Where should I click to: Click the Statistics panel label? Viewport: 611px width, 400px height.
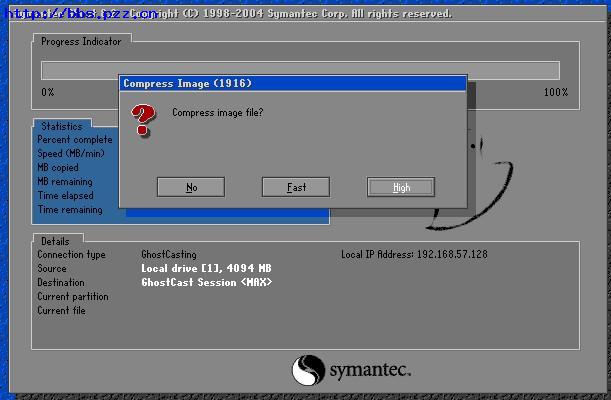click(x=62, y=126)
